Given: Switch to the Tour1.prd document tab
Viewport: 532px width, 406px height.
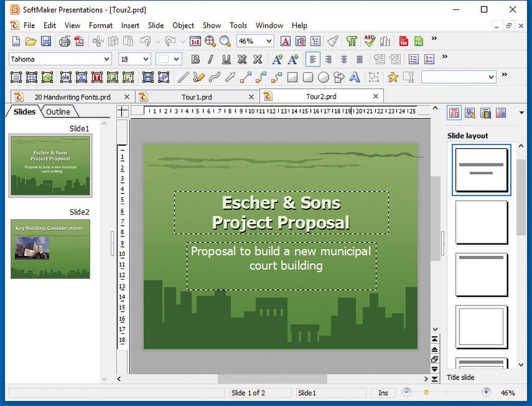Looking at the screenshot, I should [197, 97].
